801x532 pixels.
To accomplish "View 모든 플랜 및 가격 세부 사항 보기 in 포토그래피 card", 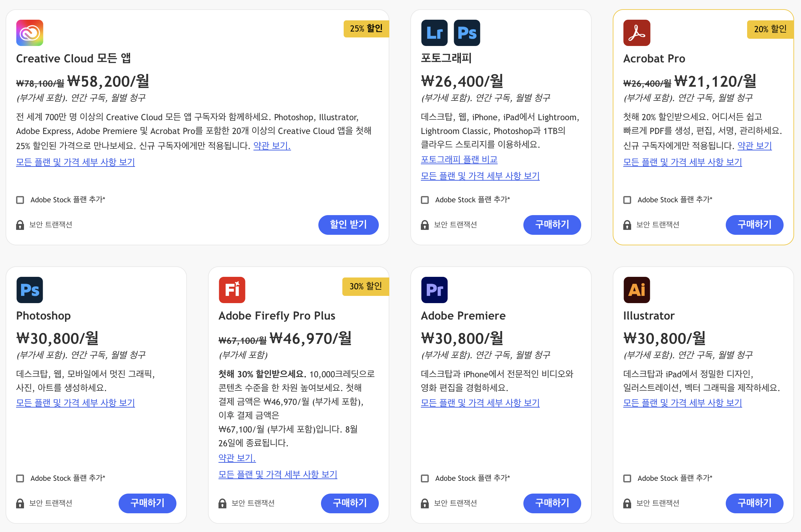I will pos(480,176).
